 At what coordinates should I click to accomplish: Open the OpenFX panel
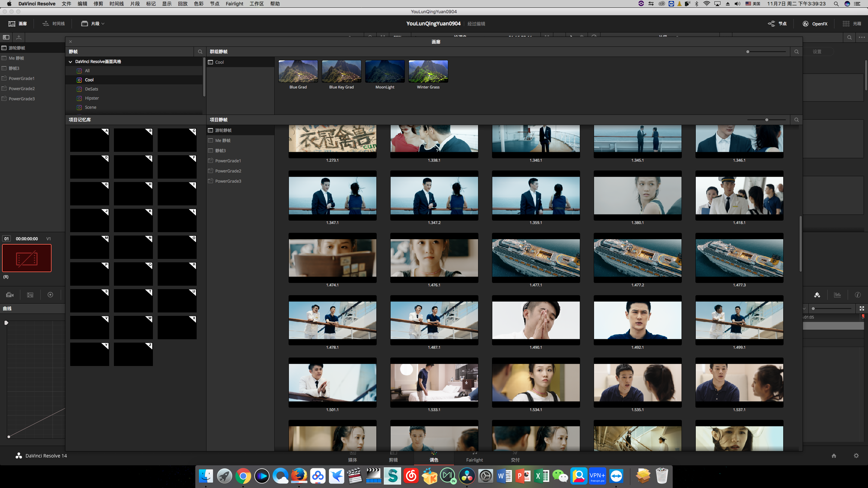tap(815, 24)
